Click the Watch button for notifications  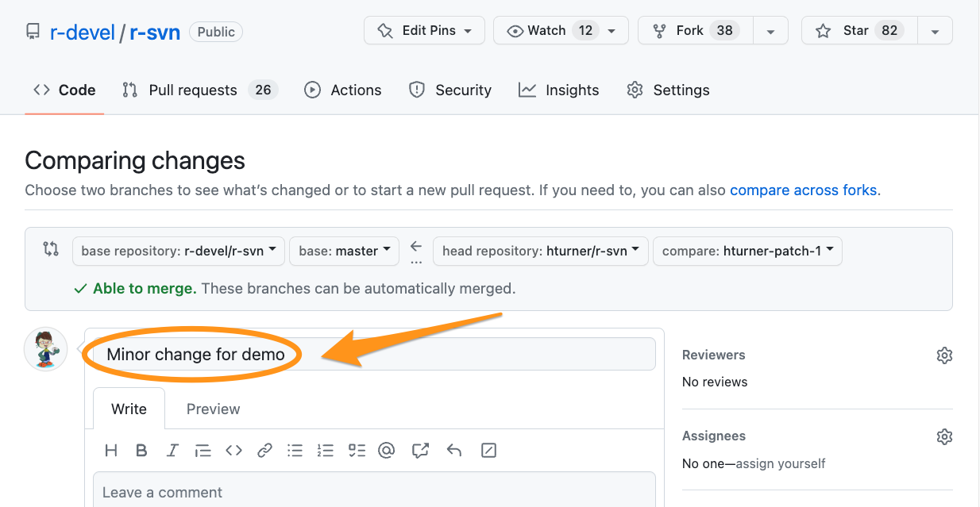click(546, 31)
